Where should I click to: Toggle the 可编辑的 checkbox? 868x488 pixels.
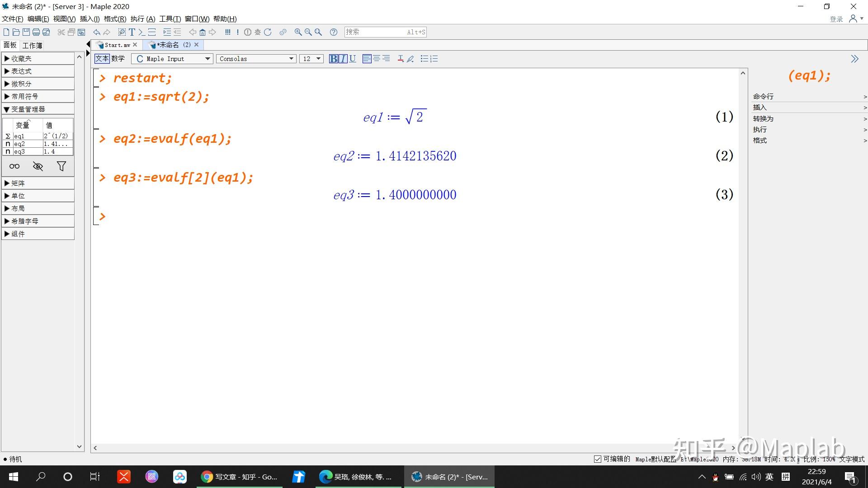pyautogui.click(x=597, y=459)
